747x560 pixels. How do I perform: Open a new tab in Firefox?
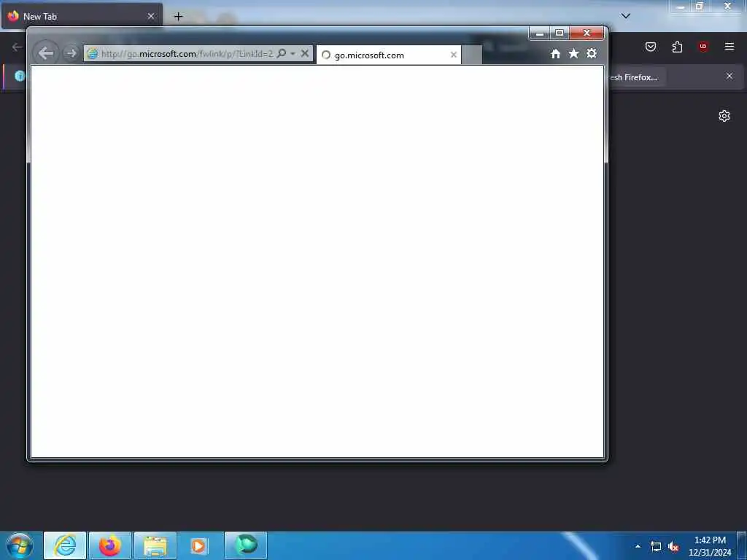pyautogui.click(x=178, y=17)
